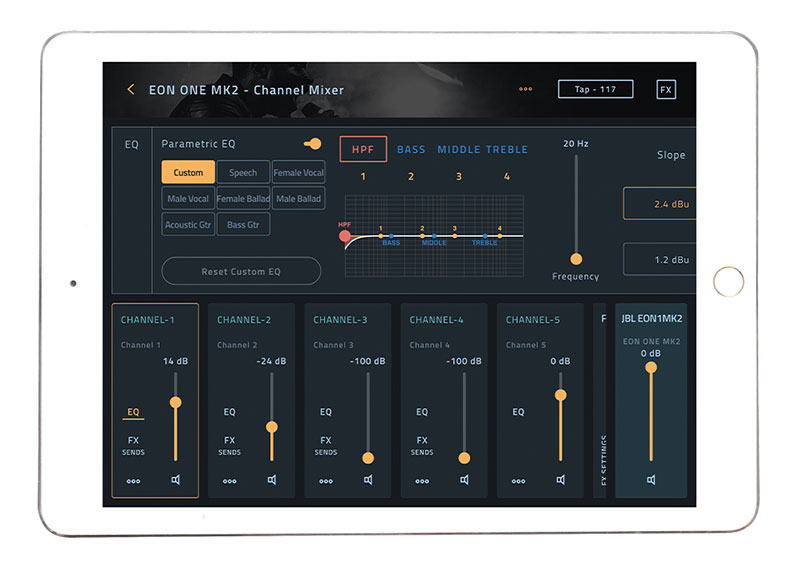The height and width of the screenshot is (582, 800).
Task: Open EQ for Channel-3
Action: 326,412
